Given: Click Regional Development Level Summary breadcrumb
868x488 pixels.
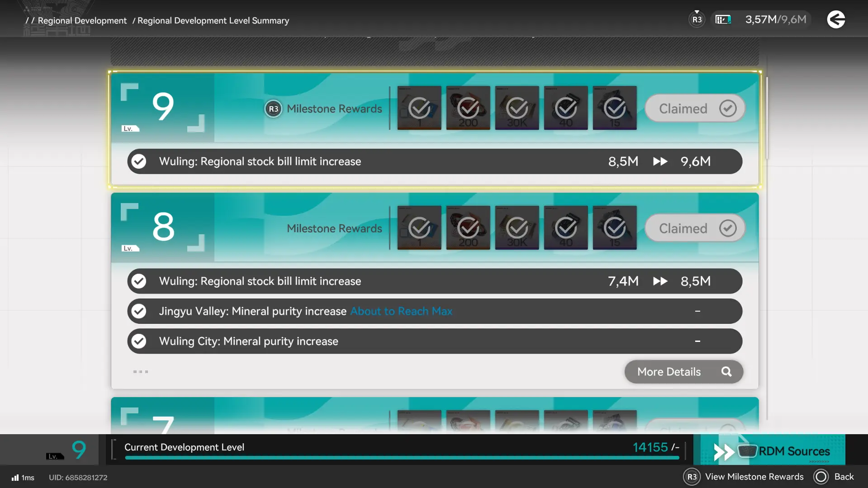Looking at the screenshot, I should click(x=213, y=21).
